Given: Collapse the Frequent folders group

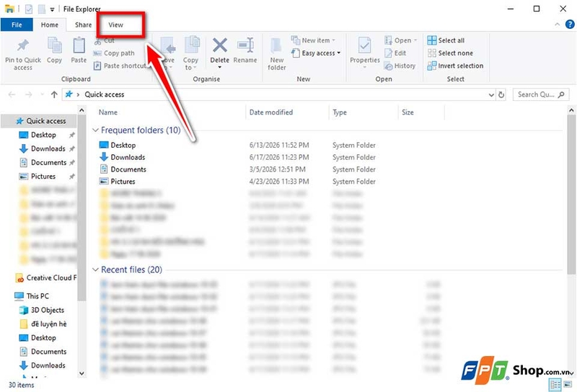Looking at the screenshot, I should pyautogui.click(x=95, y=130).
